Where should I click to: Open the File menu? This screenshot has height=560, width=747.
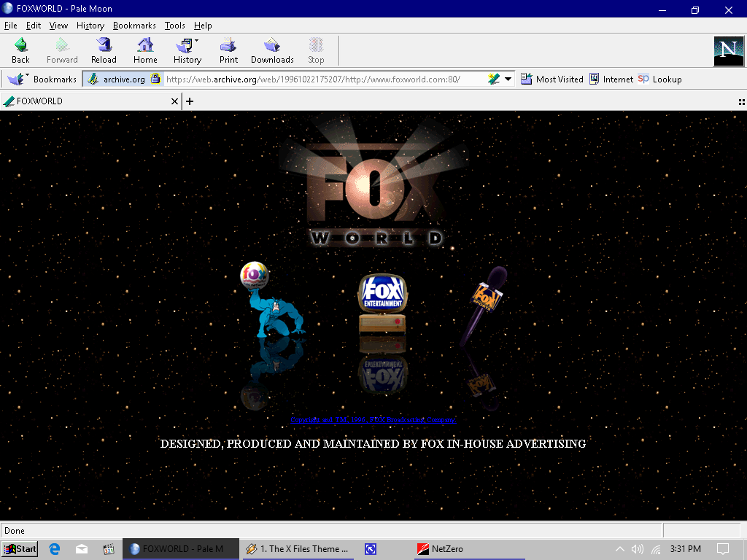pos(10,26)
